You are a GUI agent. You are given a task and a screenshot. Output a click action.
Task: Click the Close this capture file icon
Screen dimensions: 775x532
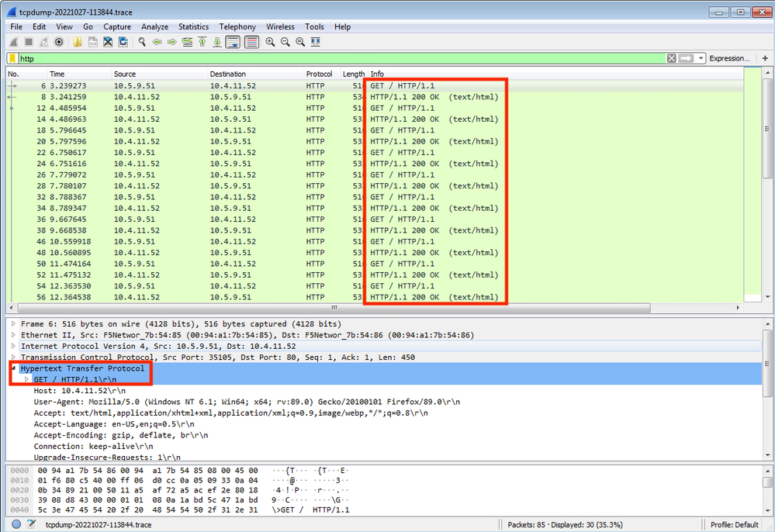[x=108, y=42]
